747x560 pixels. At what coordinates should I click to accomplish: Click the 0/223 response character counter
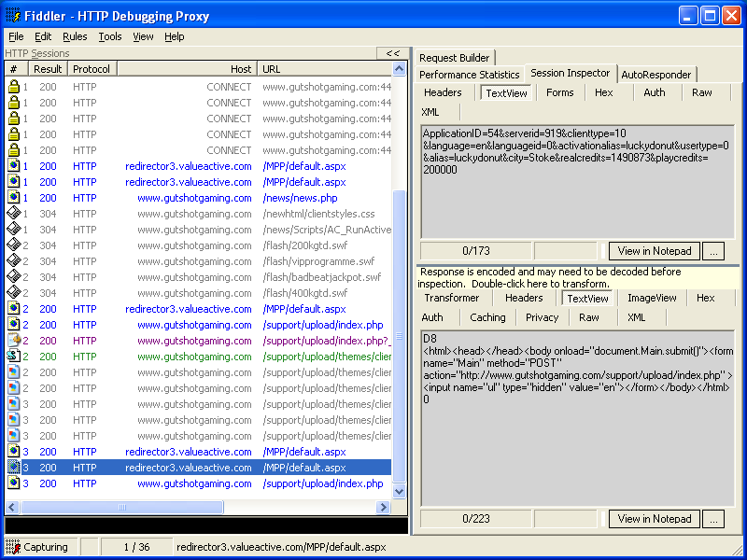pos(476,519)
